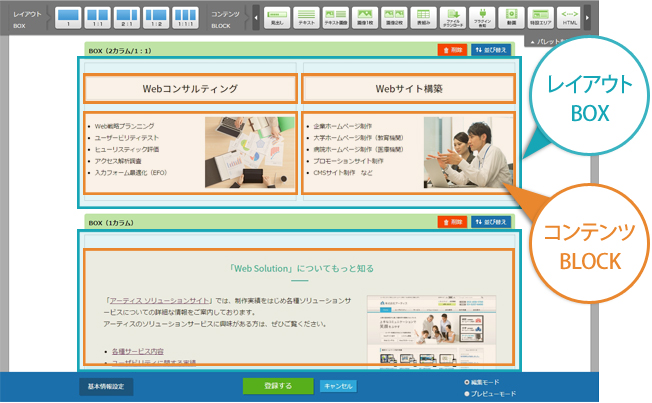652x403 pixels.
Task: Click the ヒューリスティック評価 list item
Action: 127,149
